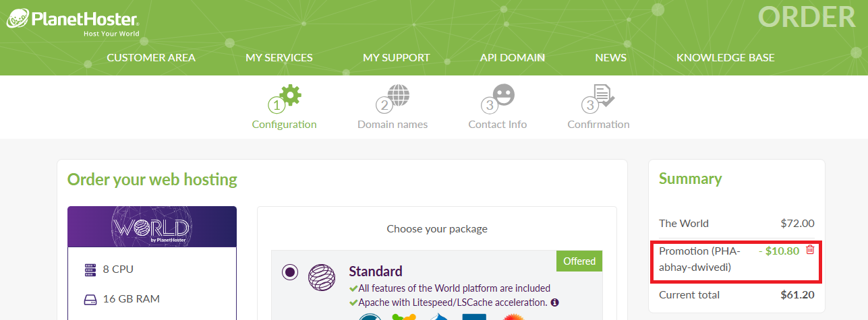868x320 pixels.
Task: Click the Contact Info smiley icon
Action: [x=503, y=95]
